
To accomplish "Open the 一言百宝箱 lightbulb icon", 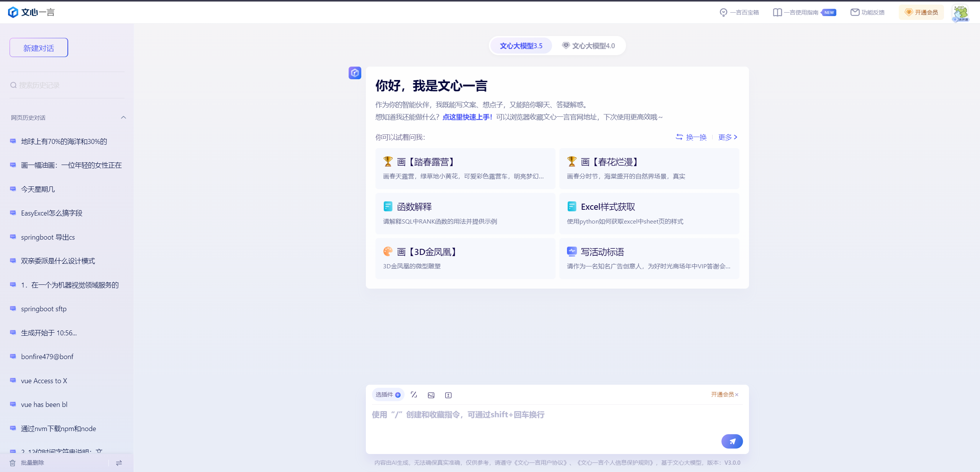I will point(723,13).
